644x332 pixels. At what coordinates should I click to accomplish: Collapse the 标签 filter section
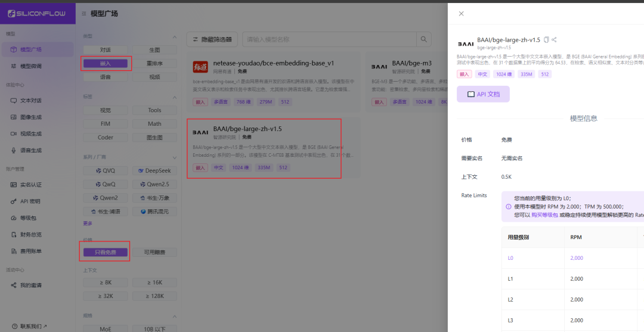click(x=175, y=97)
